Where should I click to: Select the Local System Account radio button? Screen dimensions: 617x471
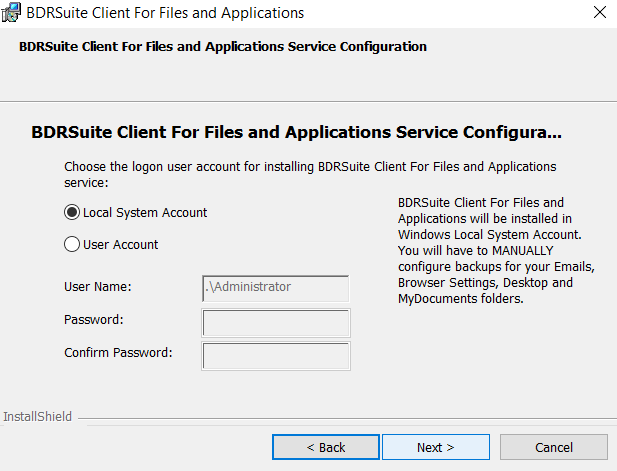[x=72, y=212]
